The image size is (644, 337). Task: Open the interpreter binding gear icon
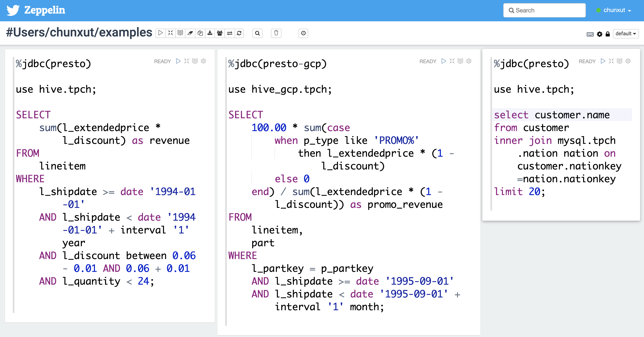pyautogui.click(x=599, y=34)
